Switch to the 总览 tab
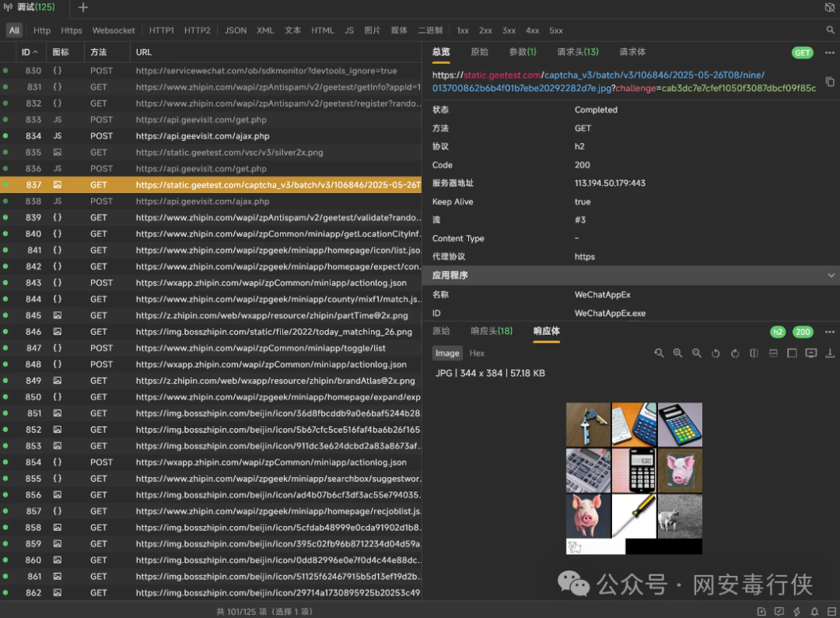 tap(441, 52)
